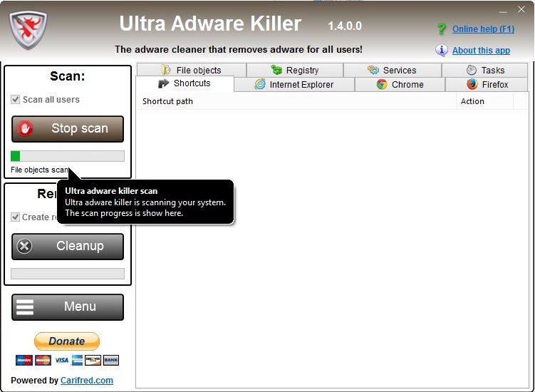This screenshot has width=535, height=392.
Task: Sort by the Action column header
Action: (485, 101)
